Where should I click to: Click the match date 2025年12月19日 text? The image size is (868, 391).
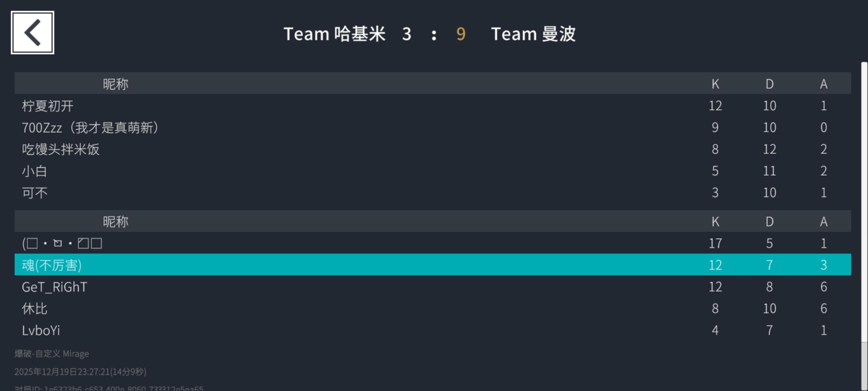tap(80, 372)
